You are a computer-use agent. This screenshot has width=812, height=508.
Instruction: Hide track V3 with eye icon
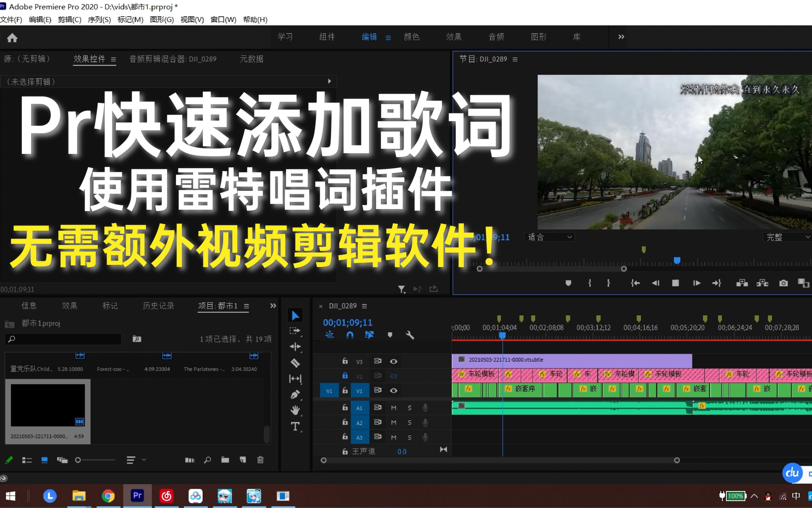pyautogui.click(x=393, y=361)
